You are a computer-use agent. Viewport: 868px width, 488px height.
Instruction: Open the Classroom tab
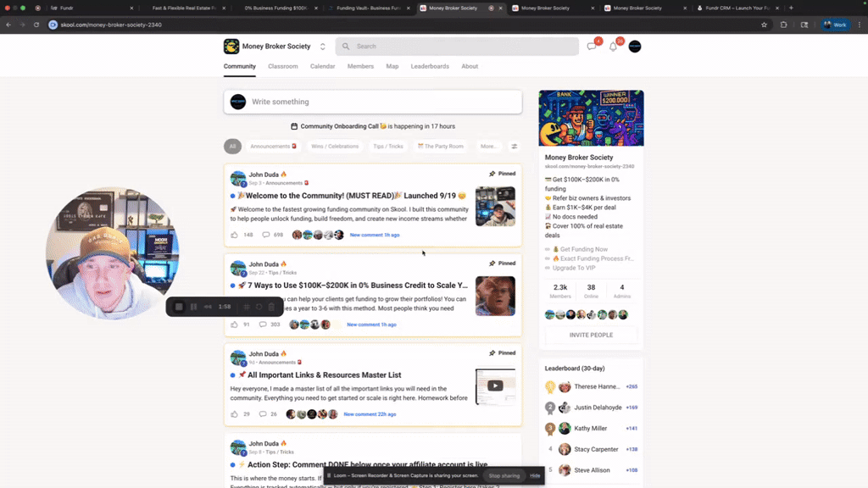283,66
